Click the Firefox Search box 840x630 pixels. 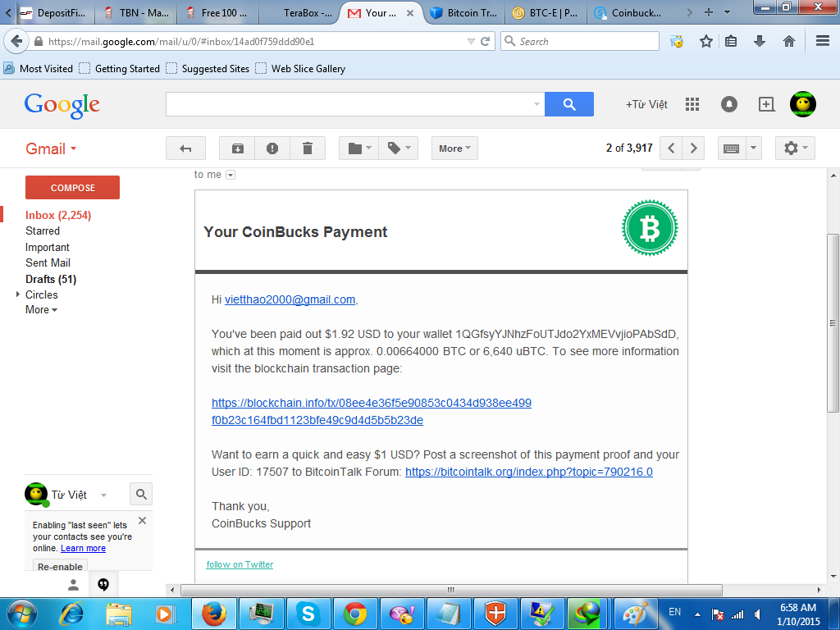tap(580, 41)
